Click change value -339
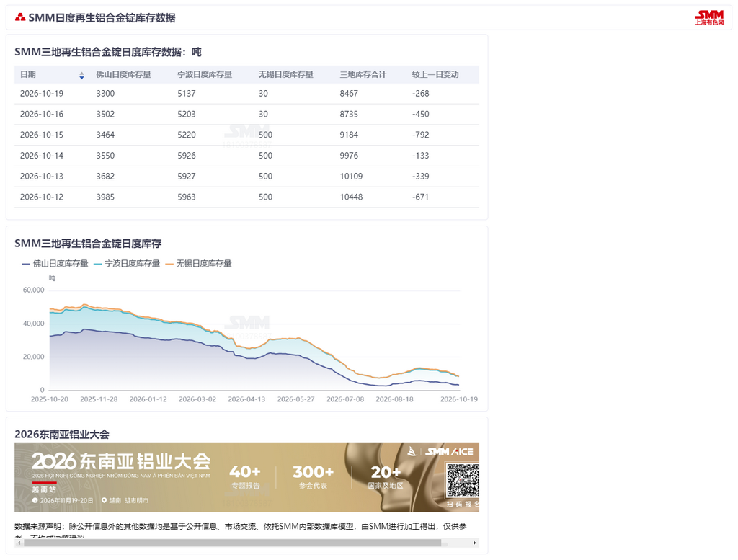This screenshot has height=560, width=738. (421, 177)
